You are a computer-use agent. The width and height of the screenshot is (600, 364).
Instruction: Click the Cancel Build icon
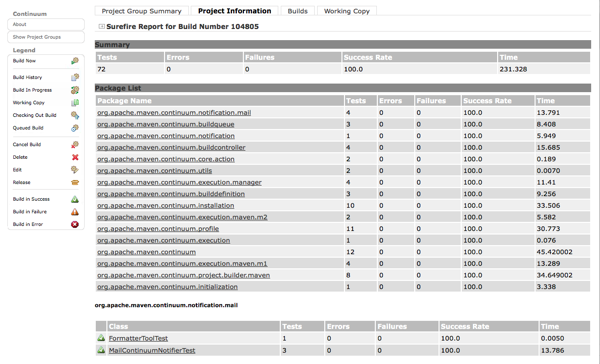click(75, 145)
